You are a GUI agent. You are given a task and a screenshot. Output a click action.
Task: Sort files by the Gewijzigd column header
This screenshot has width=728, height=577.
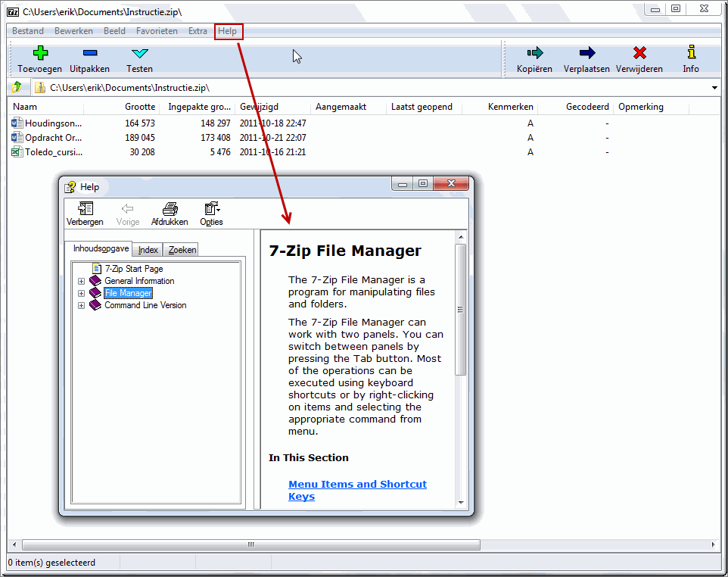273,107
